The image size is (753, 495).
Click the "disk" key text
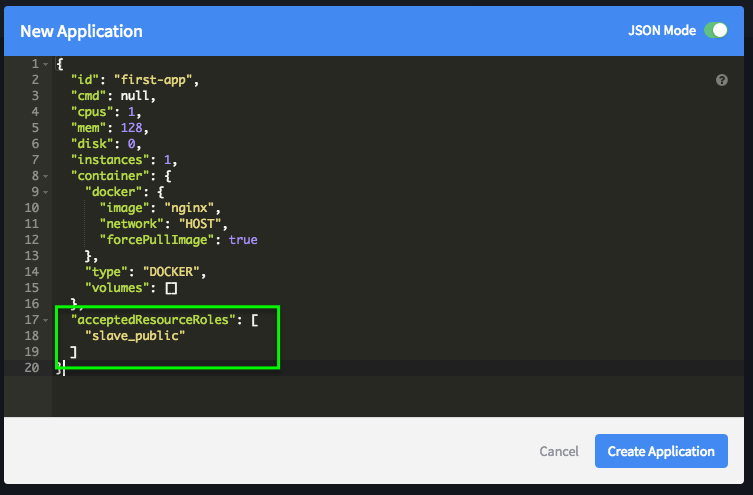(x=92, y=144)
